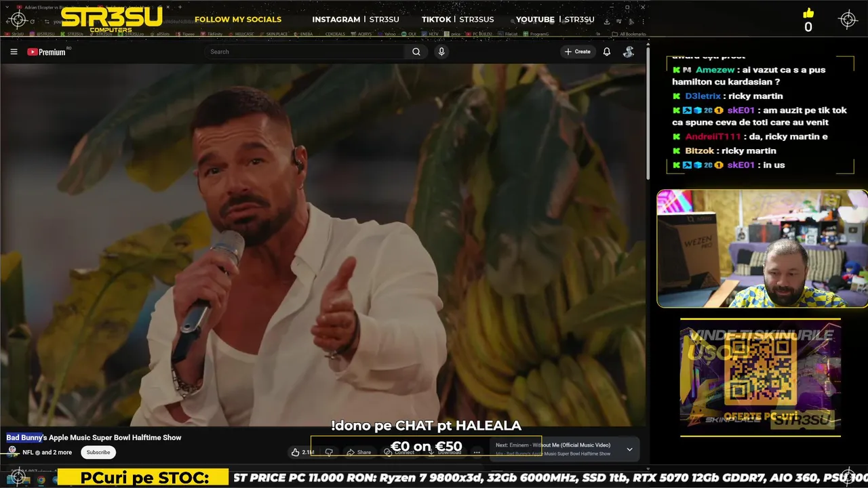Image resolution: width=868 pixels, height=488 pixels.
Task: Subscribe to the NFL channel
Action: tap(98, 452)
